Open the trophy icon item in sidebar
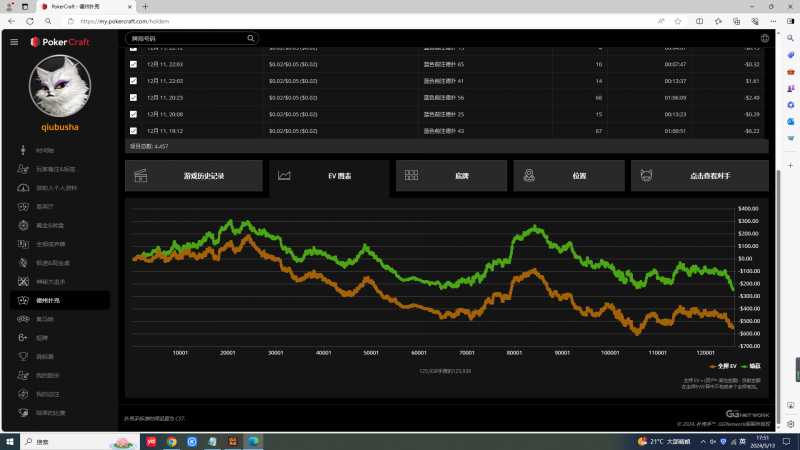The image size is (800, 450). click(x=22, y=356)
